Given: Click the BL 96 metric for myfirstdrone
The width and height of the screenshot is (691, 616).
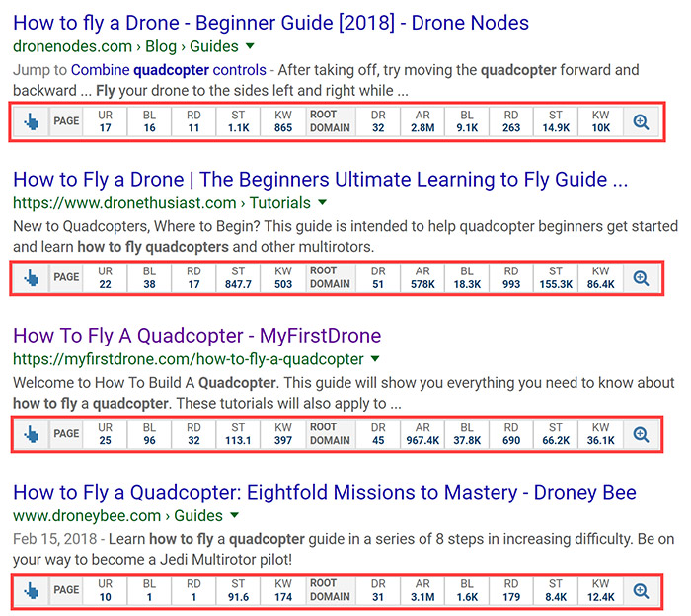Looking at the screenshot, I should point(149,434).
